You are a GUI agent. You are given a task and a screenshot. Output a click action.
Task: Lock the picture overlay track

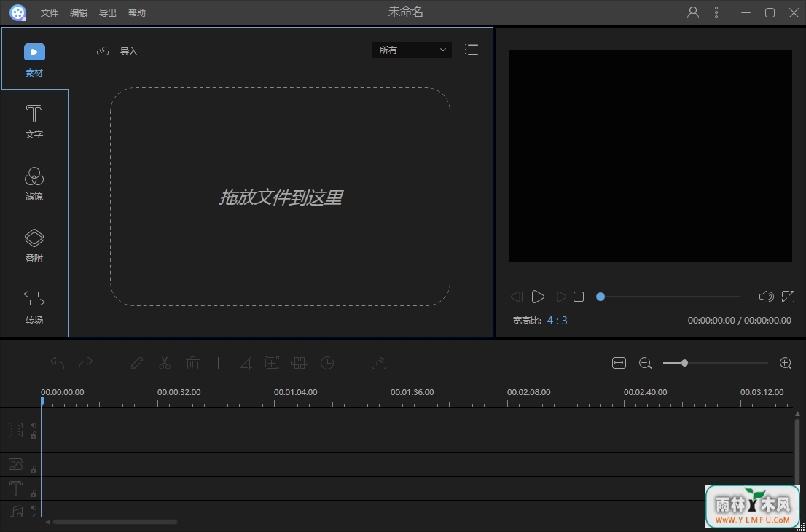33,469
